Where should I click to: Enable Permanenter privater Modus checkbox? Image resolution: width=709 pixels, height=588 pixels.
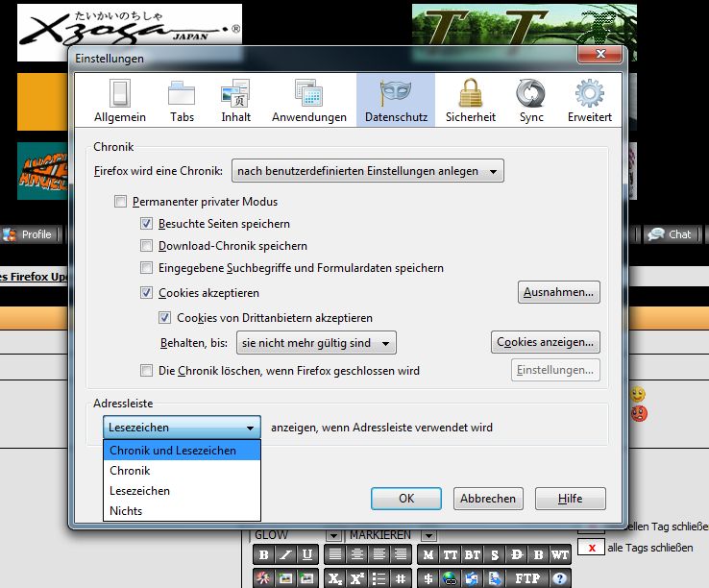[120, 202]
